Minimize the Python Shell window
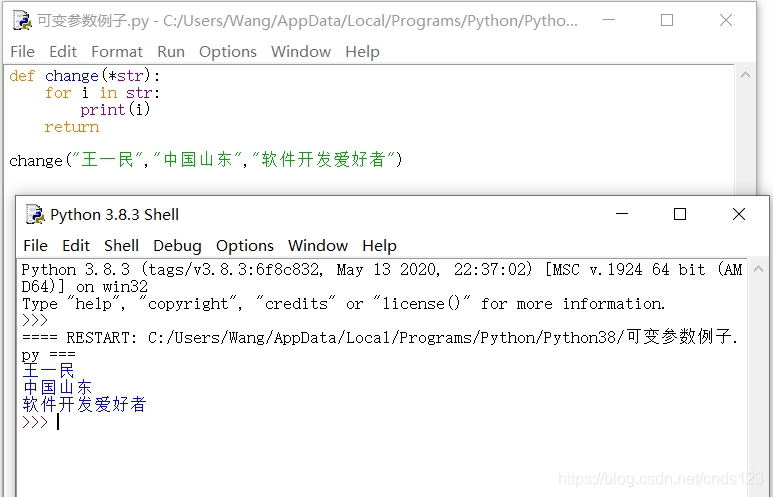The image size is (773, 497). click(x=622, y=214)
